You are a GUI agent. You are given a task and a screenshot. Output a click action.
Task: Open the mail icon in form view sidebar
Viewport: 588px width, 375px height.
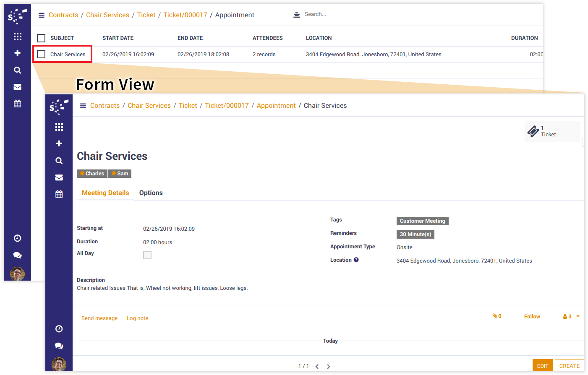(x=59, y=177)
